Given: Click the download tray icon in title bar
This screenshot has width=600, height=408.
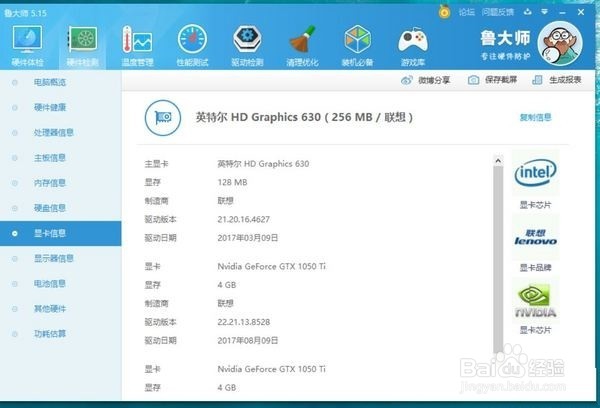Looking at the screenshot, I should (x=528, y=12).
